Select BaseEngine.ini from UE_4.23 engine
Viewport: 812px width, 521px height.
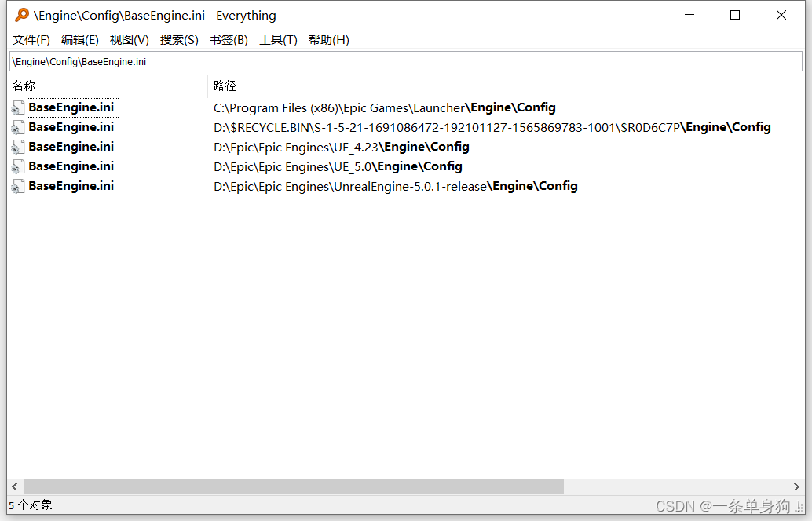click(x=71, y=147)
